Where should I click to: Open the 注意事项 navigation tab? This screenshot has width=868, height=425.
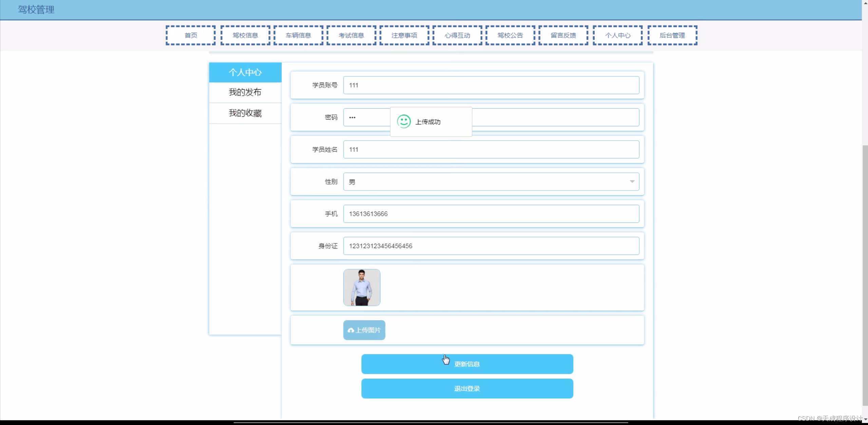click(x=404, y=35)
